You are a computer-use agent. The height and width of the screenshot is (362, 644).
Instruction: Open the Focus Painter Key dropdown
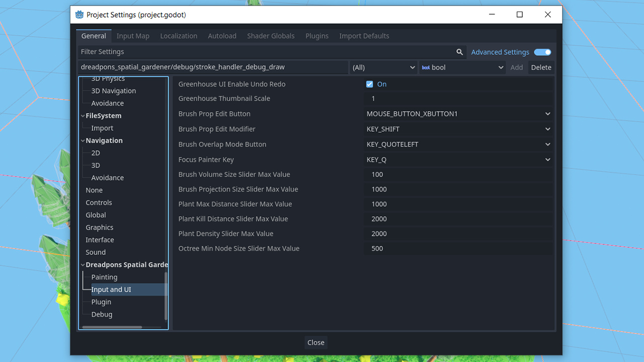point(458,159)
